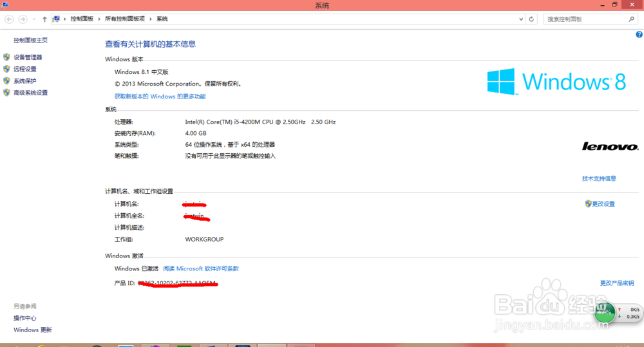Open the recent locations dropdown arrow
644x347 pixels.
34,19
